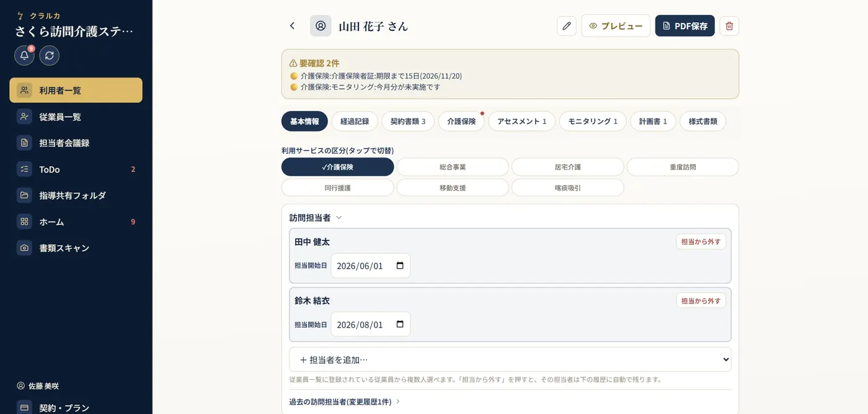Click the user avatar icon beside 山田 花子

[321, 26]
